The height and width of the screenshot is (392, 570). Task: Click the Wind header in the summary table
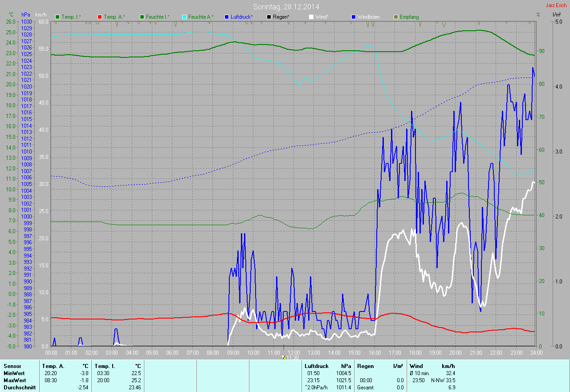pyautogui.click(x=416, y=366)
